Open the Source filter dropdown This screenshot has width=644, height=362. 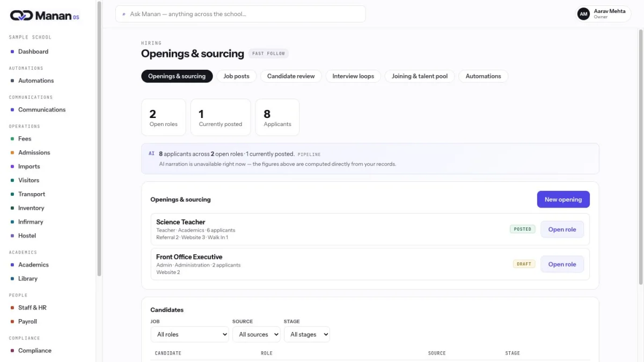[x=257, y=335]
